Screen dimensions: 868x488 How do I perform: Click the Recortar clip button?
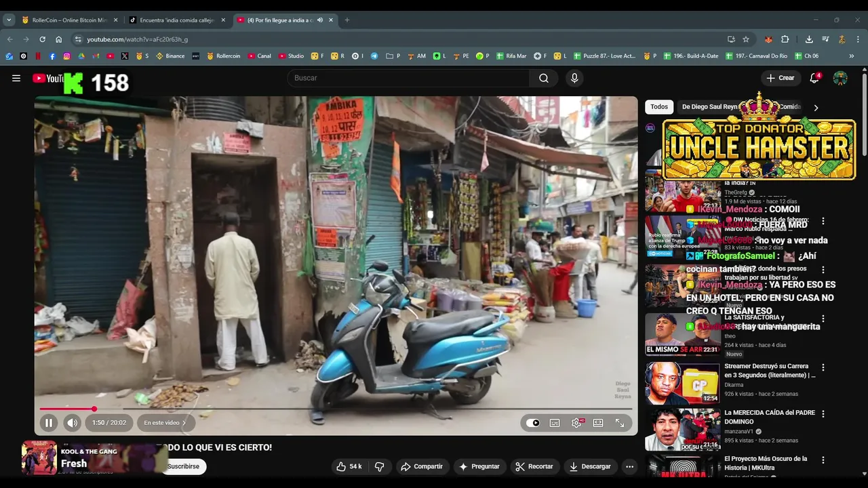[x=534, y=466]
